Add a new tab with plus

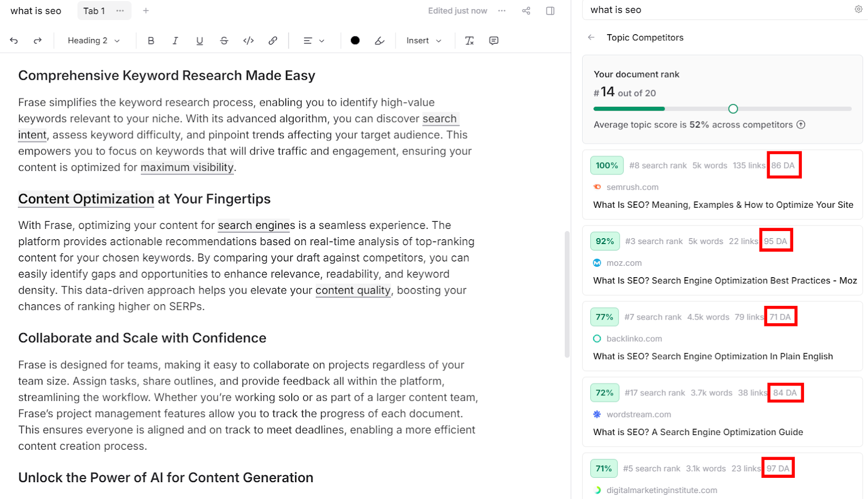[x=146, y=11]
